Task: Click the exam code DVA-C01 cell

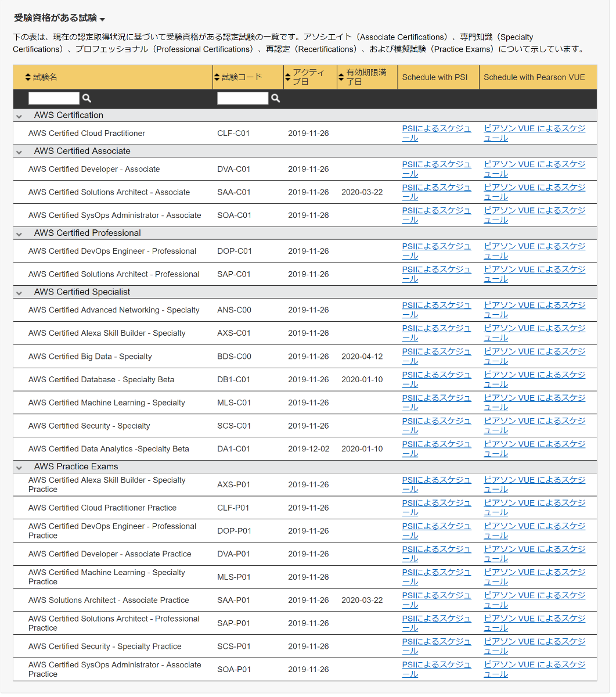Action: pyautogui.click(x=234, y=169)
